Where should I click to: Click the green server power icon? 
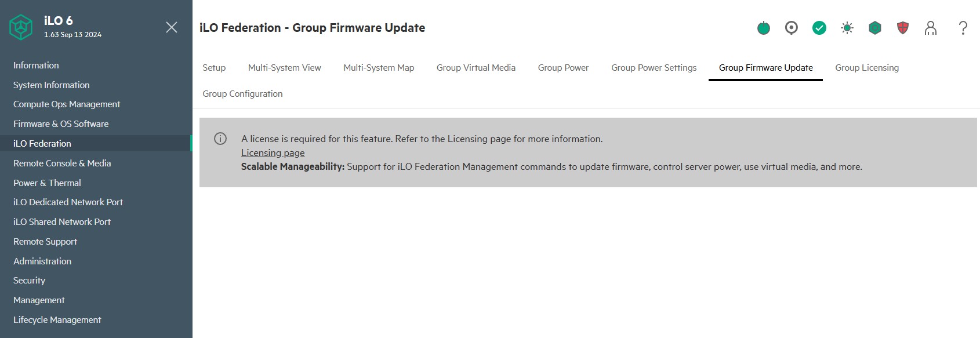point(764,28)
